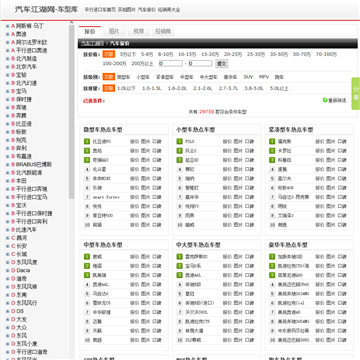Click the plus icon beside 本田
This screenshot has width=360, height=360.
point(8,181)
